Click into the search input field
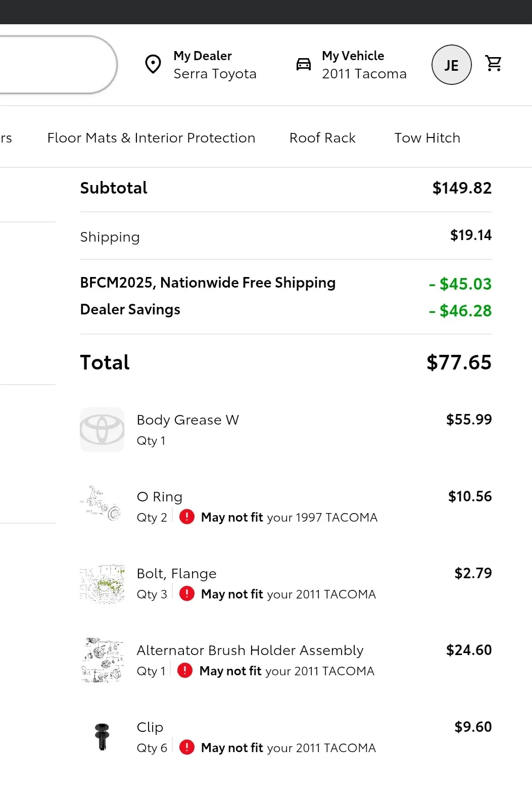 [56, 65]
